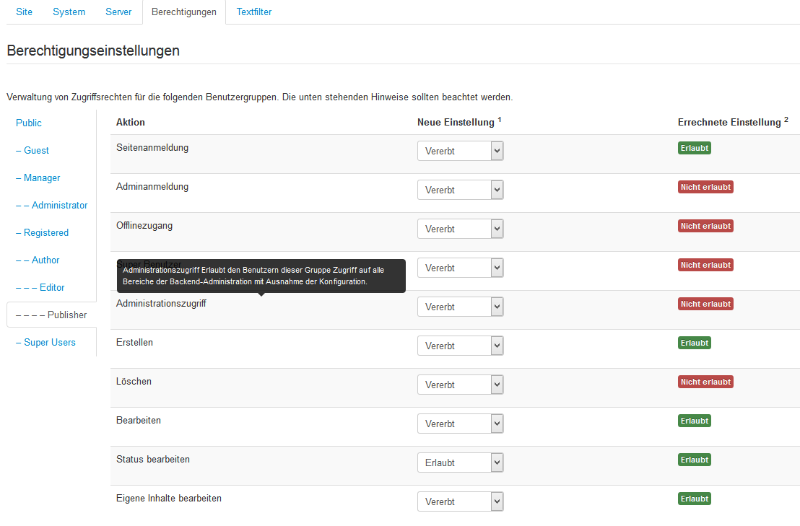Select the Publisher user group
Viewport: 800px width, 526px height.
click(x=51, y=315)
